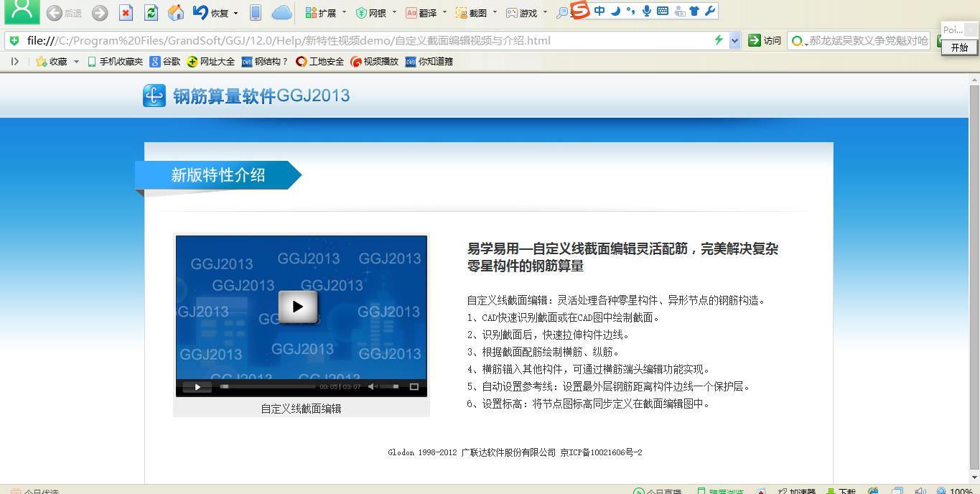This screenshot has height=494, width=980.
Task: Click the Internet Explorer mode icon in the status bar
Action: tap(873, 491)
